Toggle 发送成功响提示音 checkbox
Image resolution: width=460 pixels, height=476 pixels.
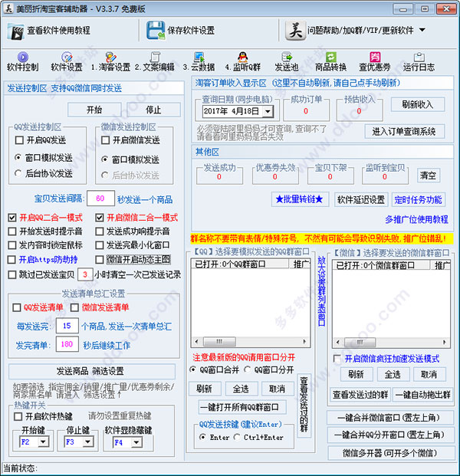coord(100,231)
